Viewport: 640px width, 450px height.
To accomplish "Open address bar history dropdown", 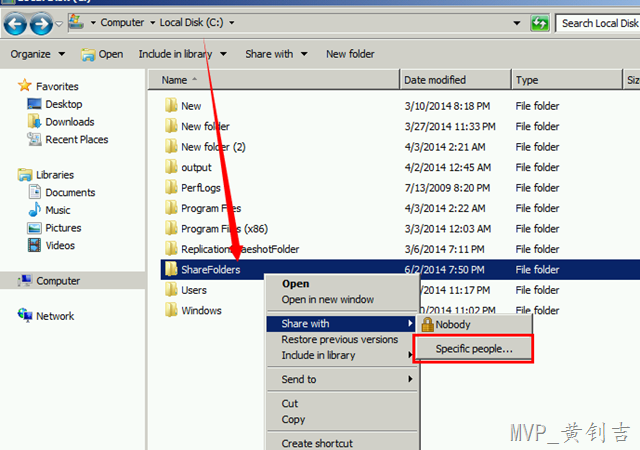I will [517, 23].
